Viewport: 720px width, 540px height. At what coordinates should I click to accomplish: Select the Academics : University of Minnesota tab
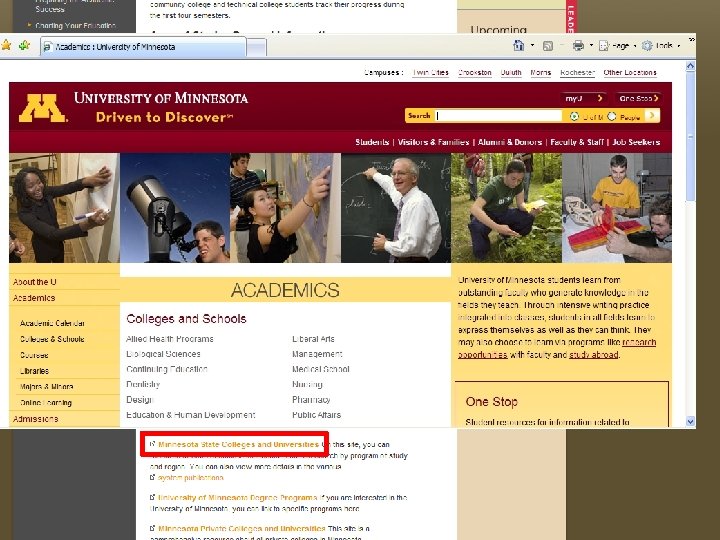(x=144, y=47)
